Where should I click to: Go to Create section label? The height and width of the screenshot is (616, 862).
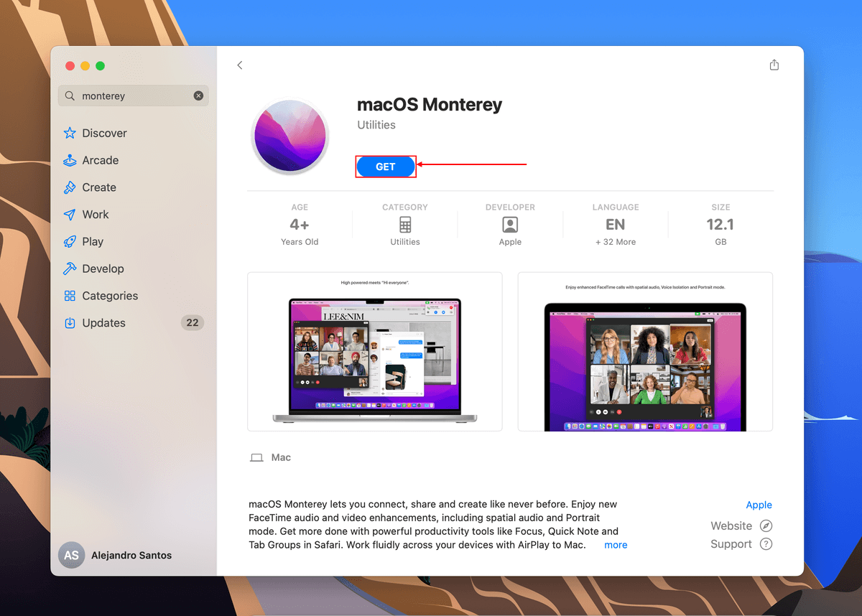point(99,187)
